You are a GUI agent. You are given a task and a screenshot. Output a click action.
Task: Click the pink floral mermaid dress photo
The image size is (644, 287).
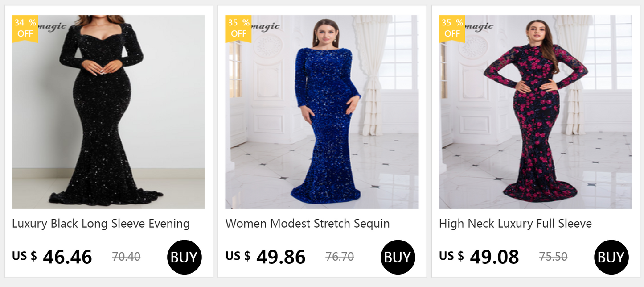535,107
